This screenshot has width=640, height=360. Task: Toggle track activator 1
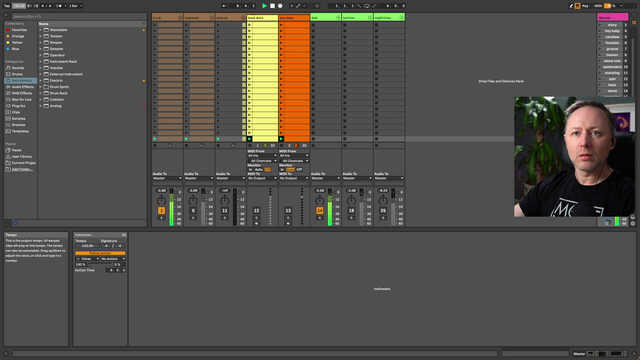(x=161, y=211)
